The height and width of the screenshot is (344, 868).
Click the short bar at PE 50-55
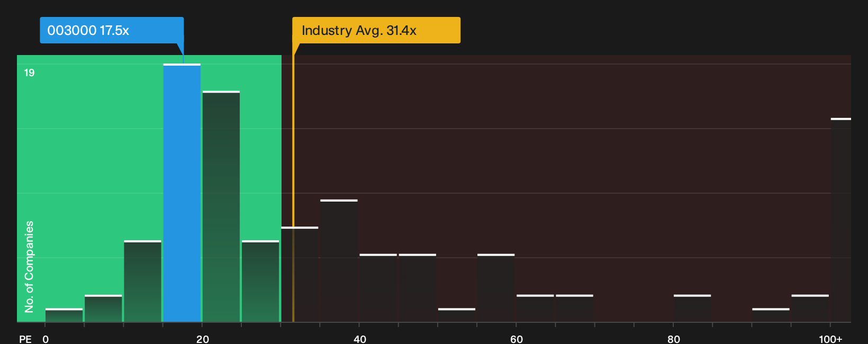click(x=457, y=315)
